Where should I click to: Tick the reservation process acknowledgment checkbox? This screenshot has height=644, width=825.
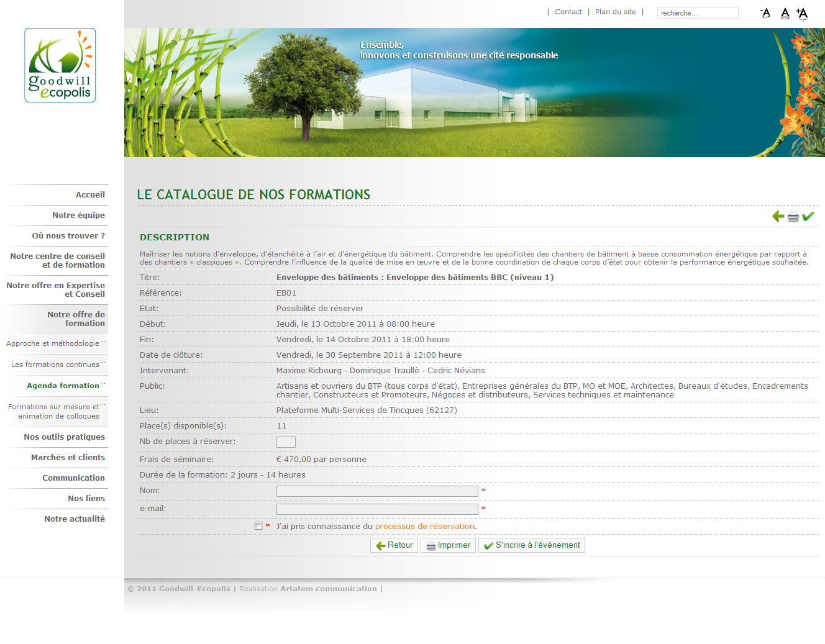[258, 526]
